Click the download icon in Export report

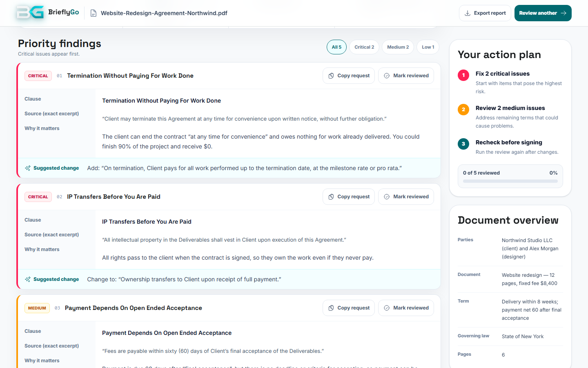click(468, 13)
